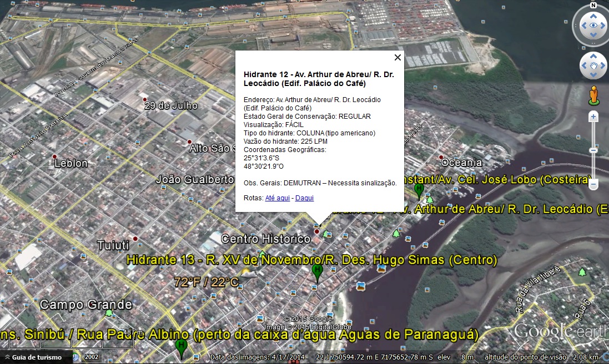Click the orange Street View pegman

click(x=593, y=95)
